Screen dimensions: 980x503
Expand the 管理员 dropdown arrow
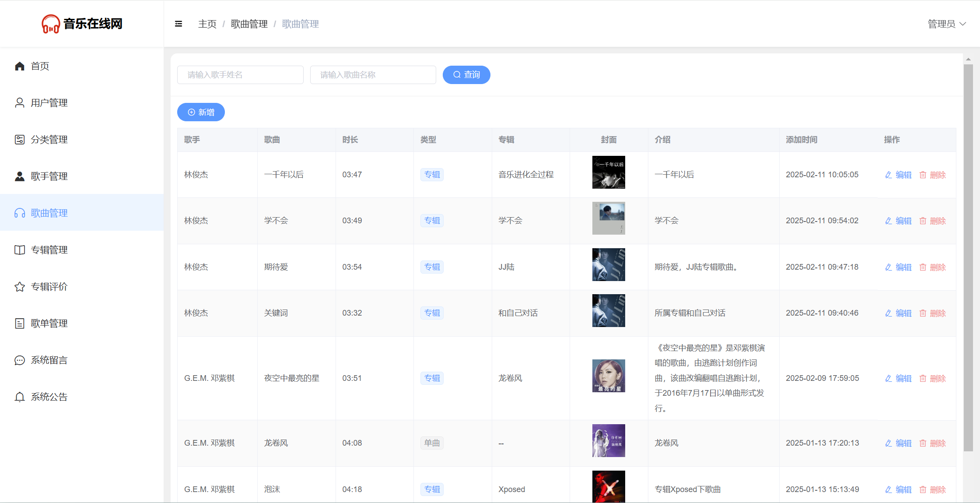click(x=962, y=24)
